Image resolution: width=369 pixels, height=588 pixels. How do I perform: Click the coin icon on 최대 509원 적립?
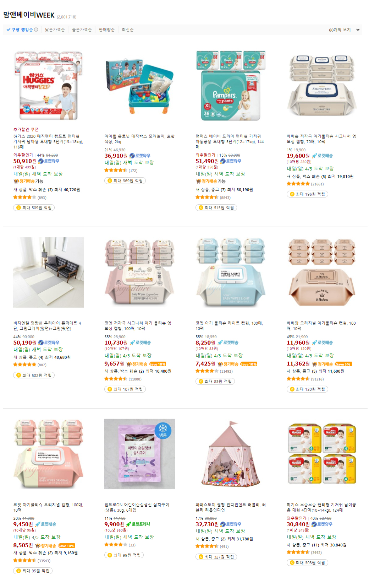[18, 208]
